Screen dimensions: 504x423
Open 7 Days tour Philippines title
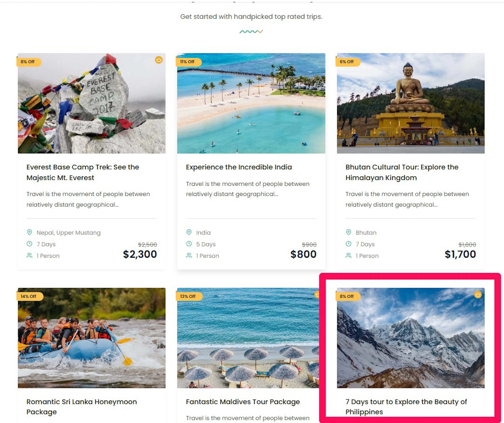[406, 407]
